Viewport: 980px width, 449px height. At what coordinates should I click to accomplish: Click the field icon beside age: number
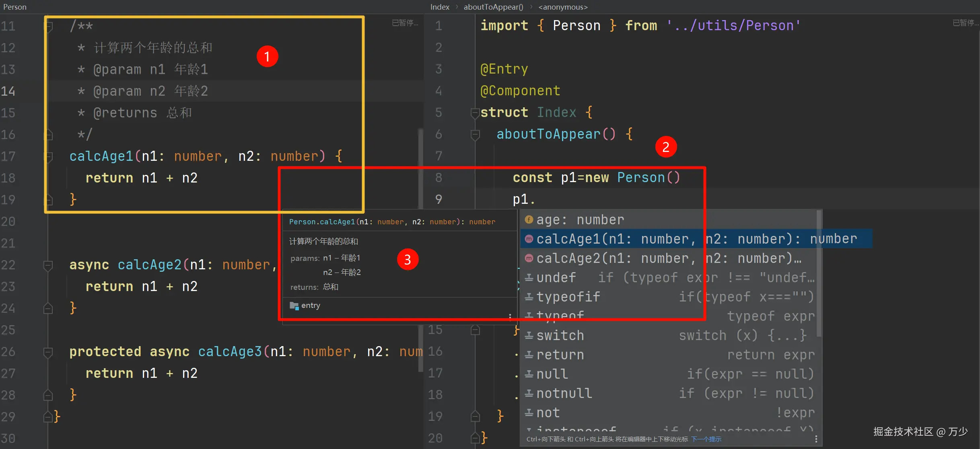pos(529,220)
